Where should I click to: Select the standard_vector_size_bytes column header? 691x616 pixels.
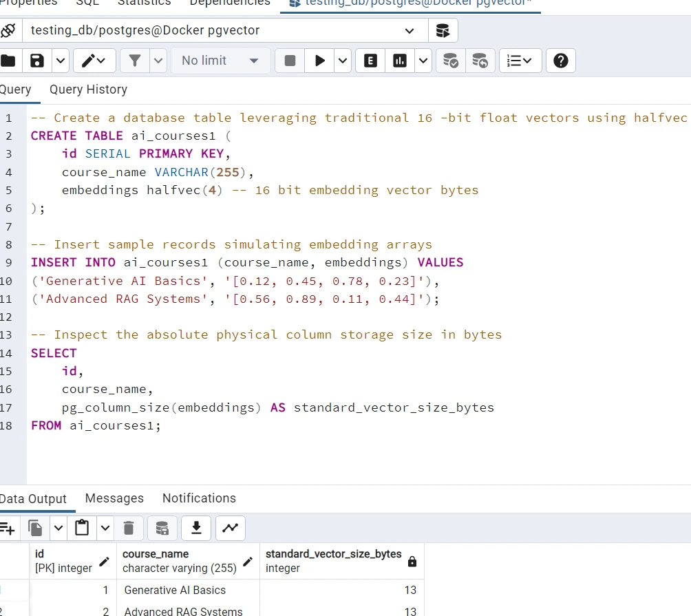point(342,561)
